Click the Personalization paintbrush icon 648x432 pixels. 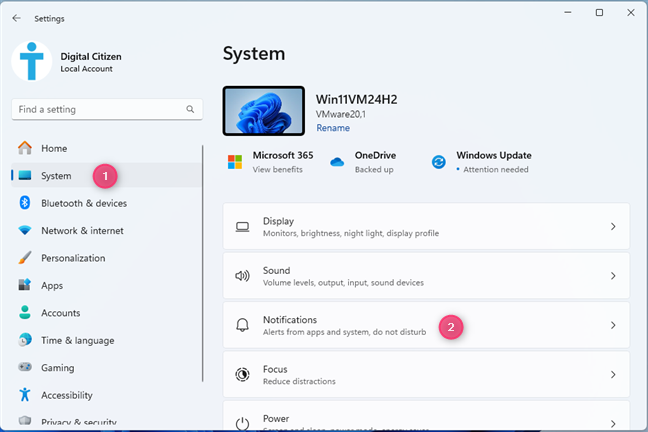click(x=25, y=258)
